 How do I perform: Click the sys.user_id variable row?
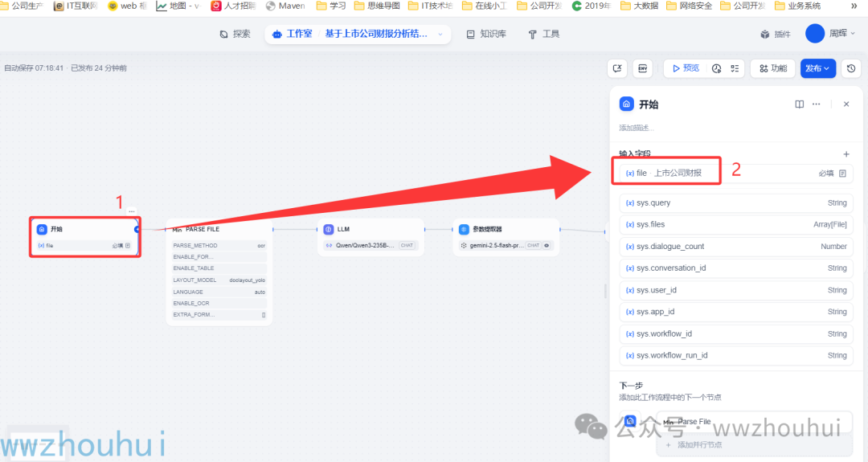coord(735,290)
